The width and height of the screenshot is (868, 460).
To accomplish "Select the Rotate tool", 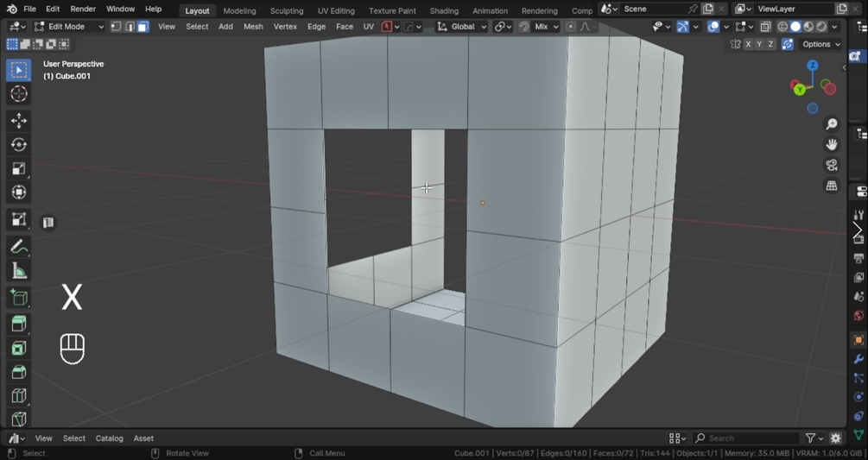I will coord(19,144).
